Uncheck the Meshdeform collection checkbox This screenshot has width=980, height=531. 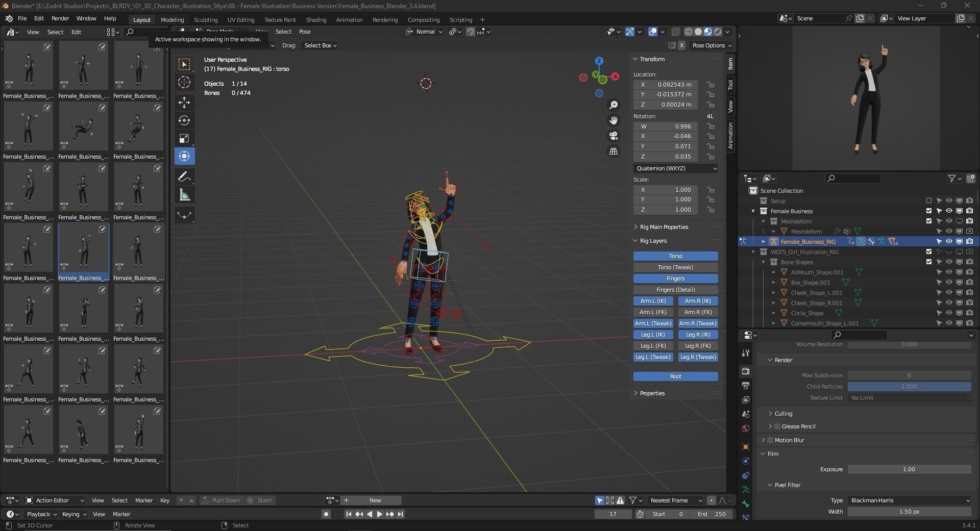[x=929, y=221]
